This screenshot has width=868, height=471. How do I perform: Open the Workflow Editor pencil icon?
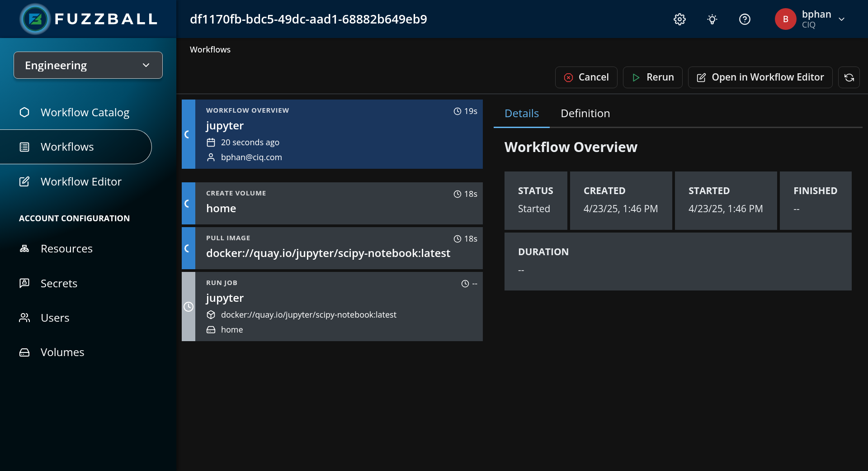pos(24,181)
